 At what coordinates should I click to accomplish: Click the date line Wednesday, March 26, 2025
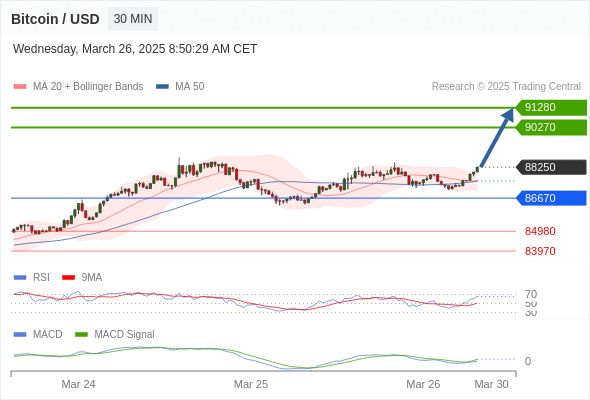[135, 49]
